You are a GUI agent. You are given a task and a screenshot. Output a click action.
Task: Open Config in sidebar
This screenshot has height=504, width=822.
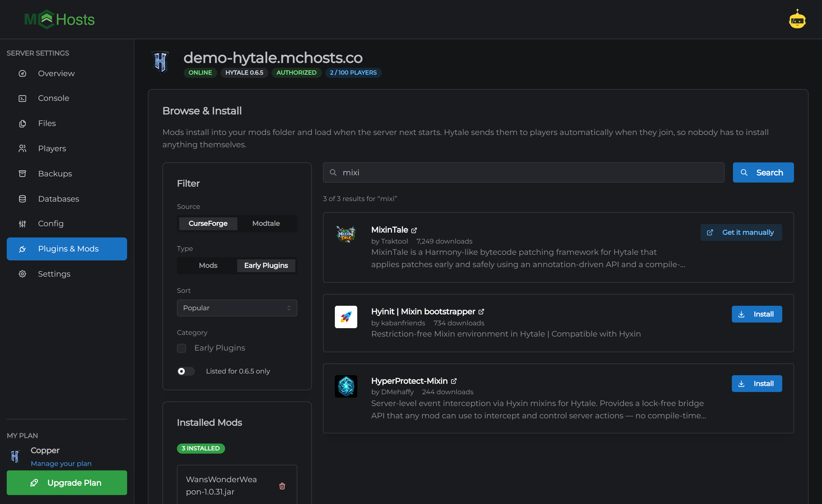coord(67,224)
